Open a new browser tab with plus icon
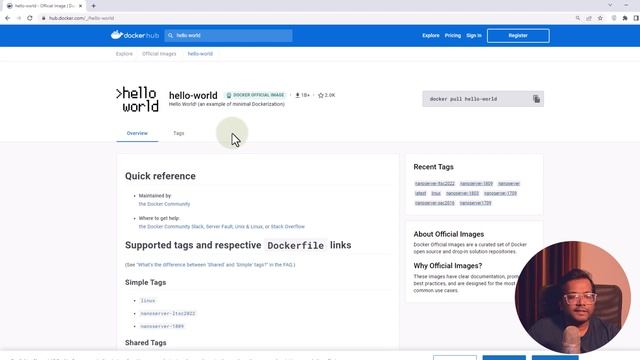Image resolution: width=640 pixels, height=360 pixels. click(x=93, y=6)
